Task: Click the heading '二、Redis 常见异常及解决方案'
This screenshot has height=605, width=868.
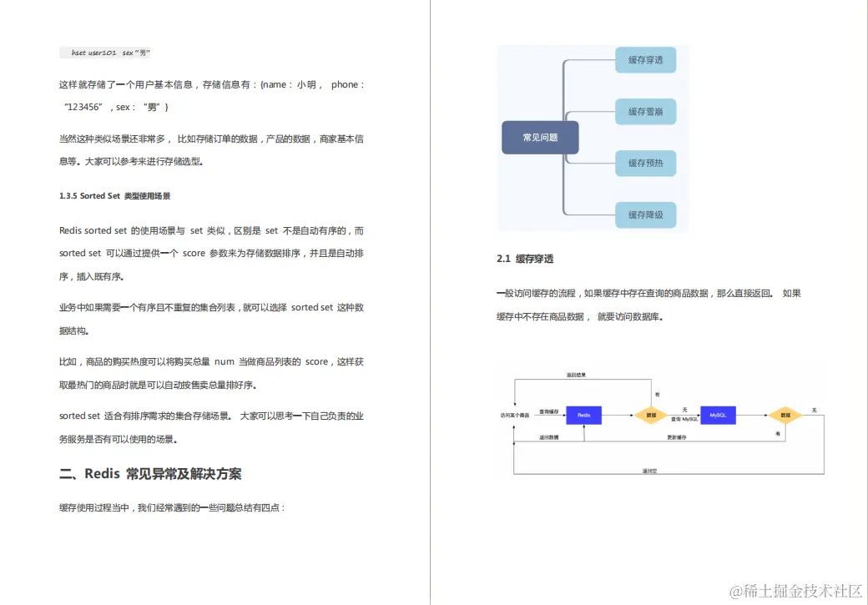Action: pyautogui.click(x=150, y=474)
